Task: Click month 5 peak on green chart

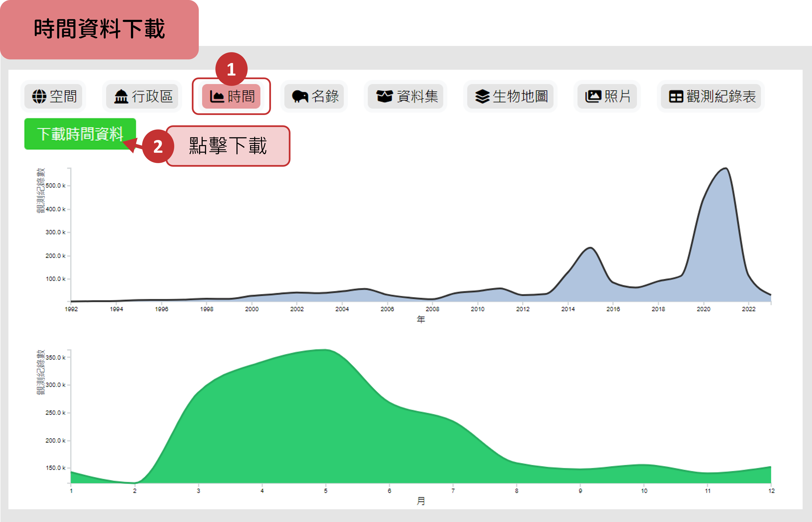Action: click(x=326, y=350)
